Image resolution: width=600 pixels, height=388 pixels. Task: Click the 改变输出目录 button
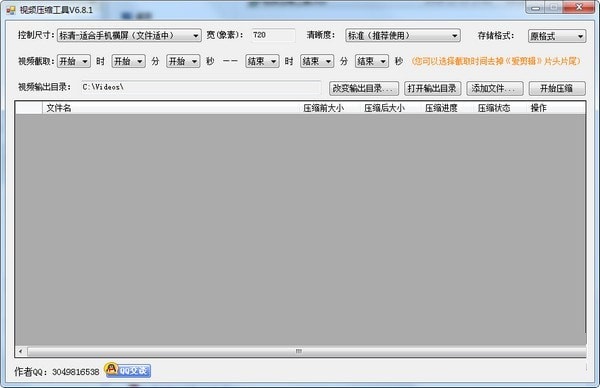pos(364,88)
